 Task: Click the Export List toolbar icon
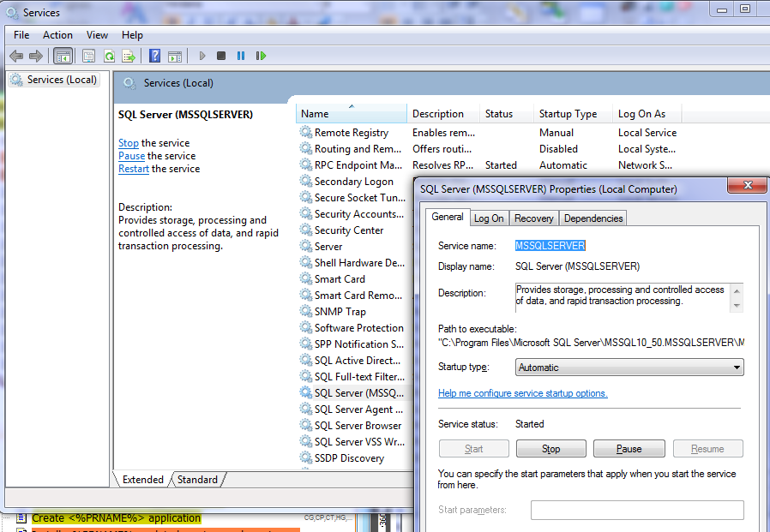[129, 56]
